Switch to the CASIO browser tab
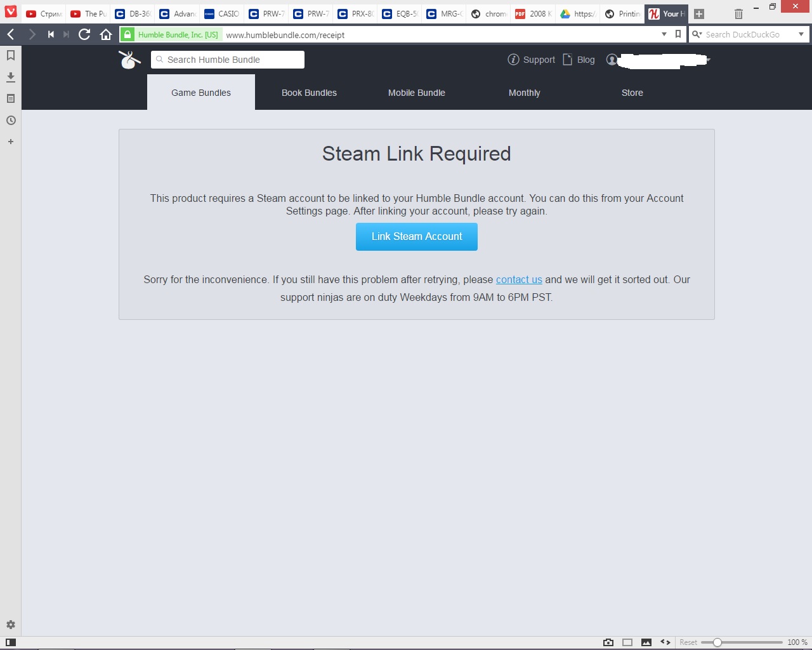Screen dimensions: 812x650 (221, 13)
